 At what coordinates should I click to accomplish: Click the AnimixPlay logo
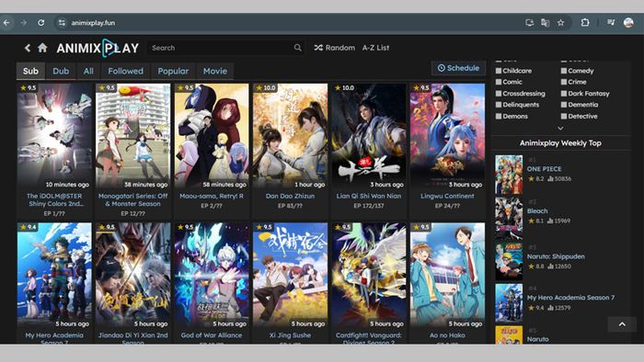coord(98,48)
